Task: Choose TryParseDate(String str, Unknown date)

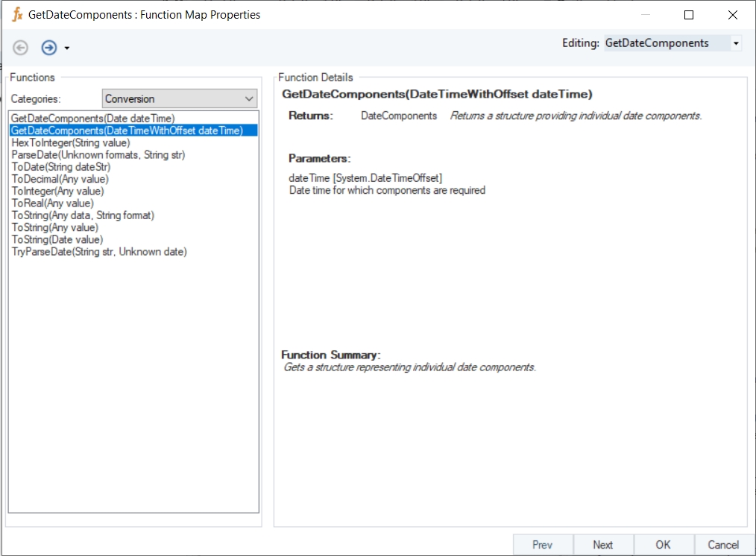Action: click(99, 252)
